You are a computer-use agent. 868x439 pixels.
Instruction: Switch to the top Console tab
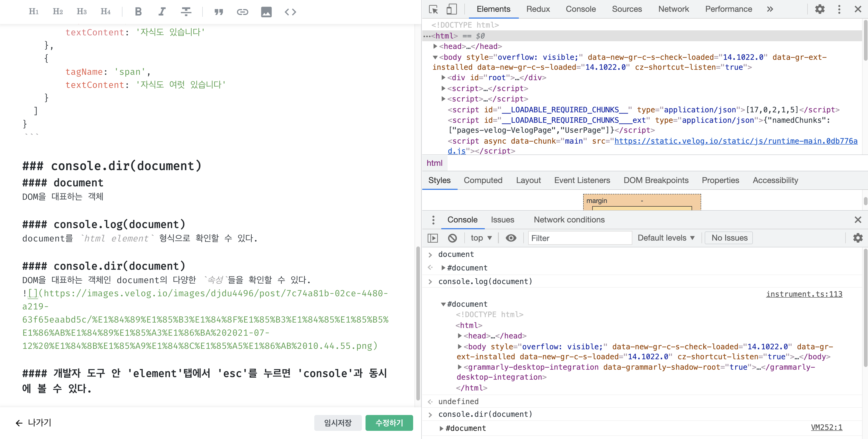click(x=580, y=9)
